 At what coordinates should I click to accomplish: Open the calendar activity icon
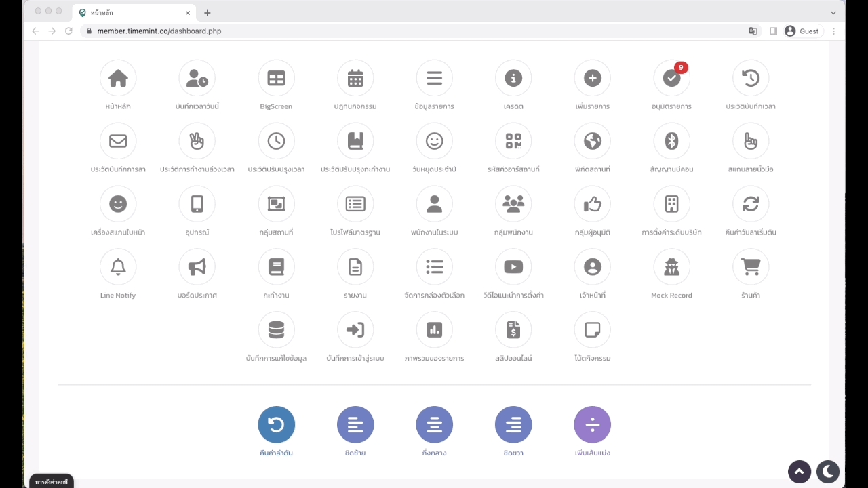point(355,78)
